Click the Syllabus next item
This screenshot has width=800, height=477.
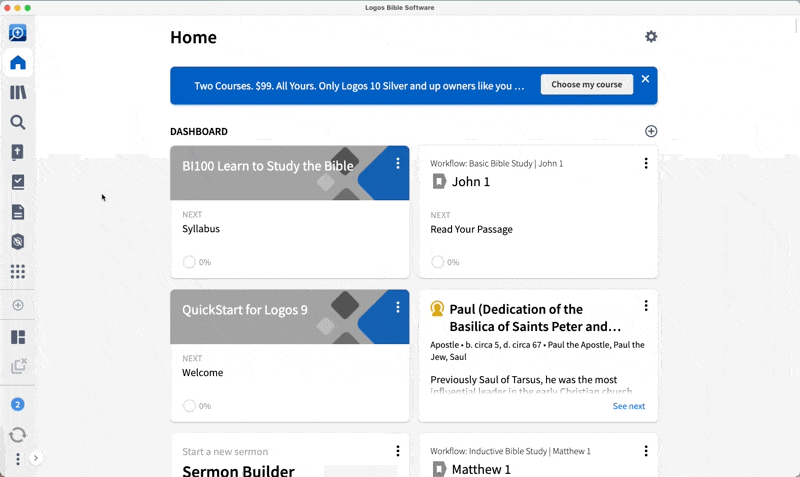pyautogui.click(x=201, y=229)
